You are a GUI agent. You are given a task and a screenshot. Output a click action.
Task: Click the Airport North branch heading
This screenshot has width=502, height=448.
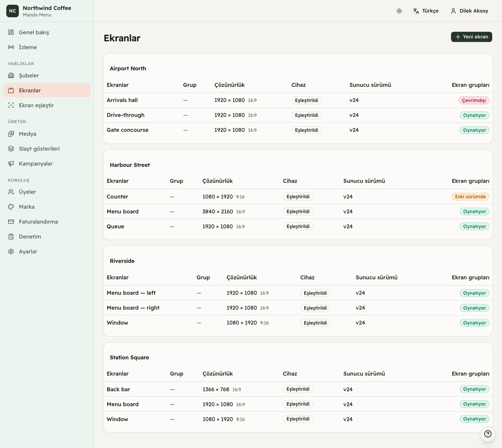tap(128, 68)
